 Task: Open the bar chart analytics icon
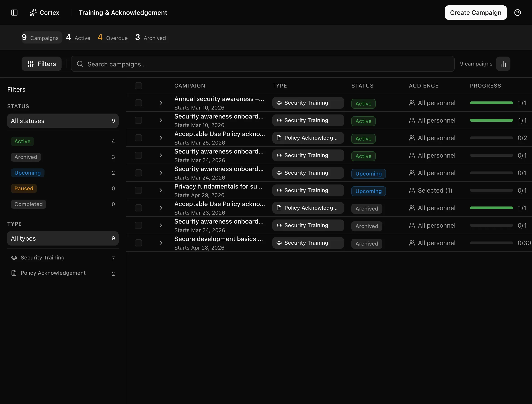coord(503,64)
